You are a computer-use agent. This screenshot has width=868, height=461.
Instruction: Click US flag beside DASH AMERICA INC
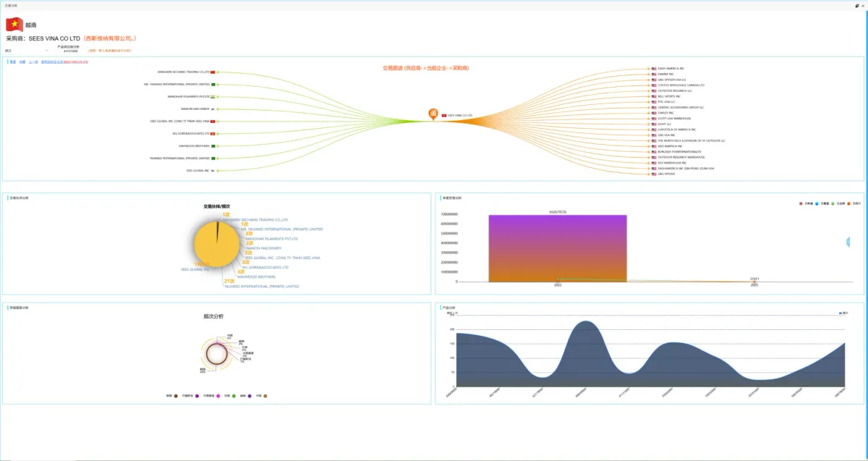[x=654, y=68]
